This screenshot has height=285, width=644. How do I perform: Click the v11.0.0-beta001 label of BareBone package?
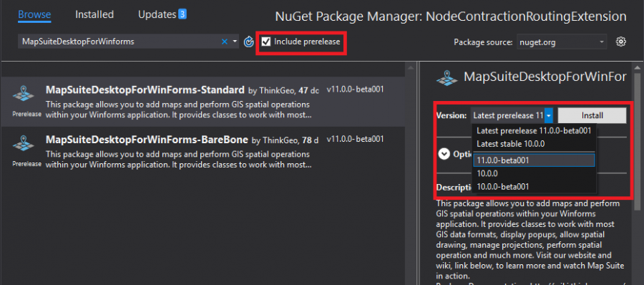tap(355, 139)
